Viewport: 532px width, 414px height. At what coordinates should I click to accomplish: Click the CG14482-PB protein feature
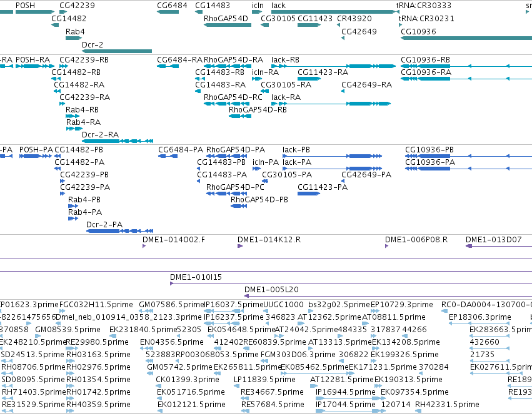[58, 156]
